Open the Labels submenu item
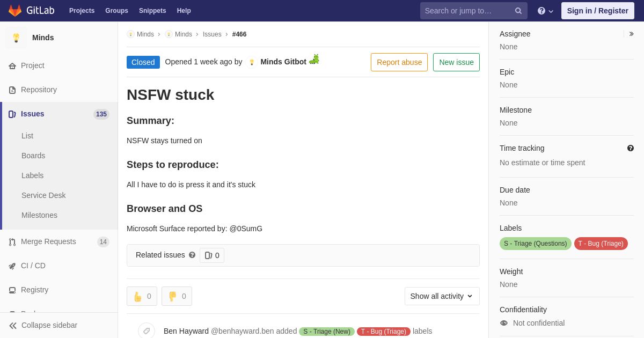Screen dimensions: 644x338 (x=33, y=175)
